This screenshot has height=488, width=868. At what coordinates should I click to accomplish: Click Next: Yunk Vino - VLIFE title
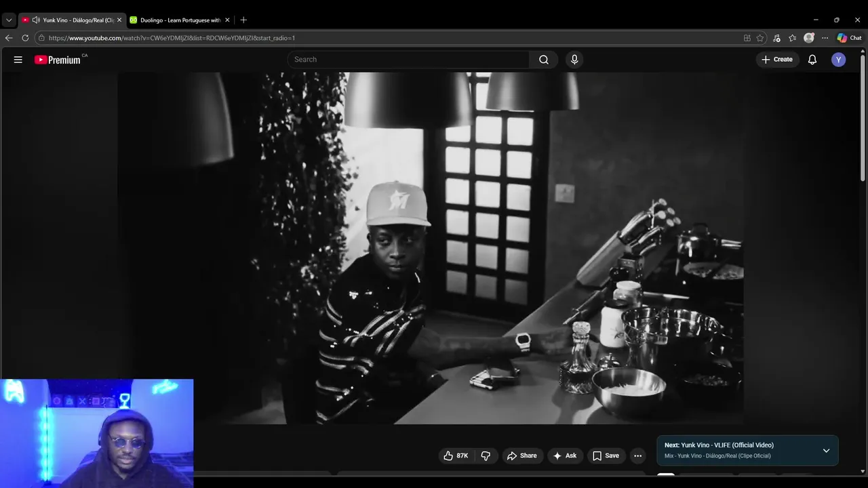(719, 445)
